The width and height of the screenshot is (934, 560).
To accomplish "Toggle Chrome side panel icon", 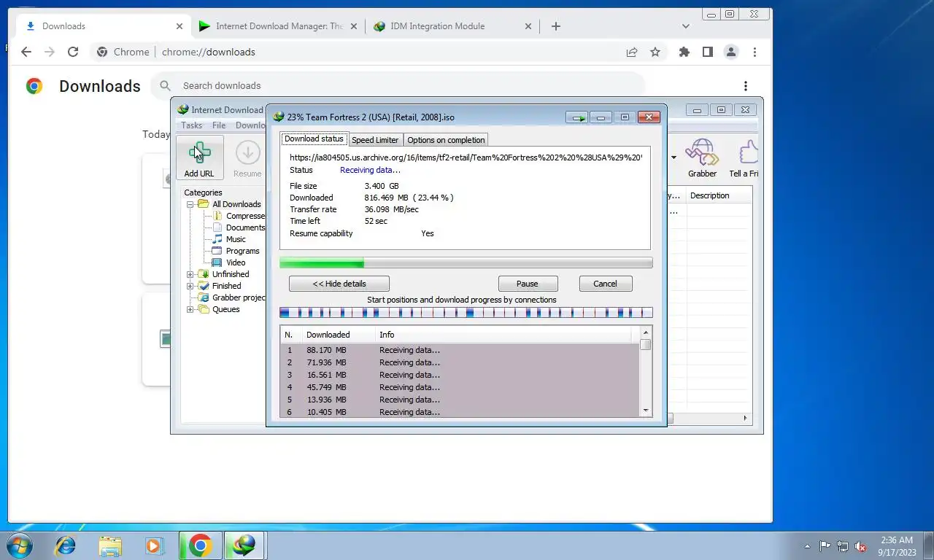I will (x=707, y=52).
